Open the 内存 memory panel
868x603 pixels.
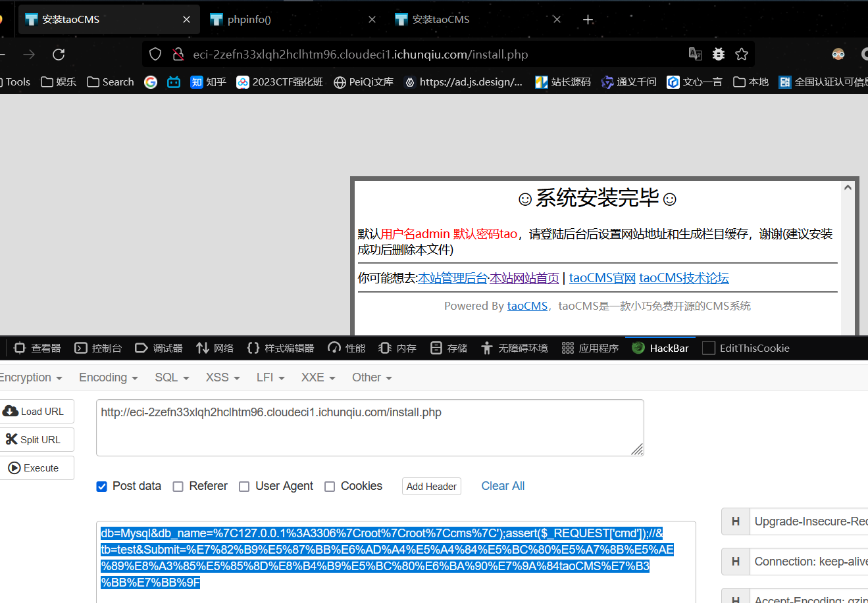[x=397, y=348]
